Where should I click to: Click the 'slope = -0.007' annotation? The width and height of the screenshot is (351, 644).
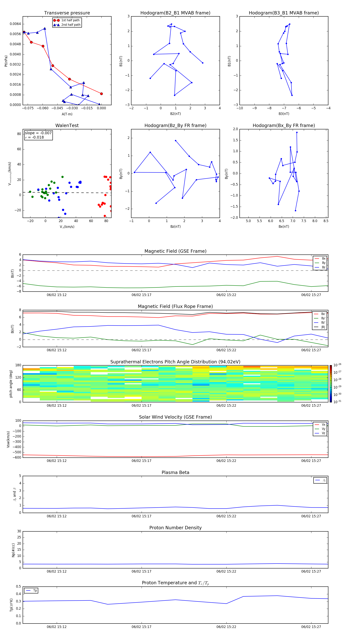(x=38, y=133)
